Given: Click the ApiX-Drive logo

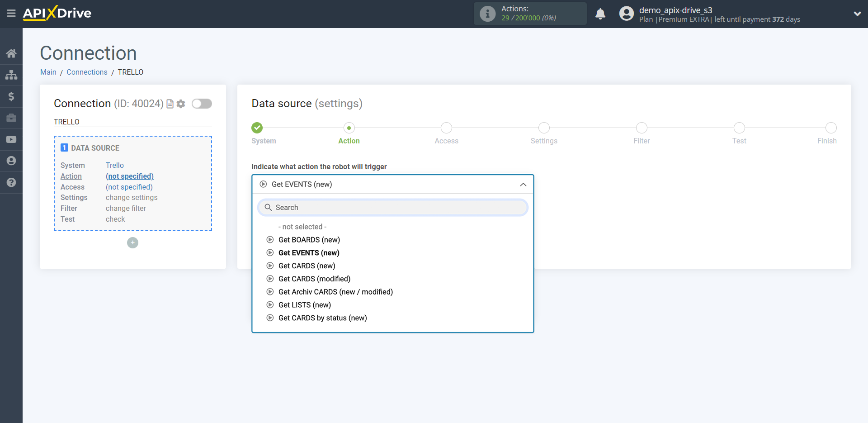Looking at the screenshot, I should tap(57, 13).
